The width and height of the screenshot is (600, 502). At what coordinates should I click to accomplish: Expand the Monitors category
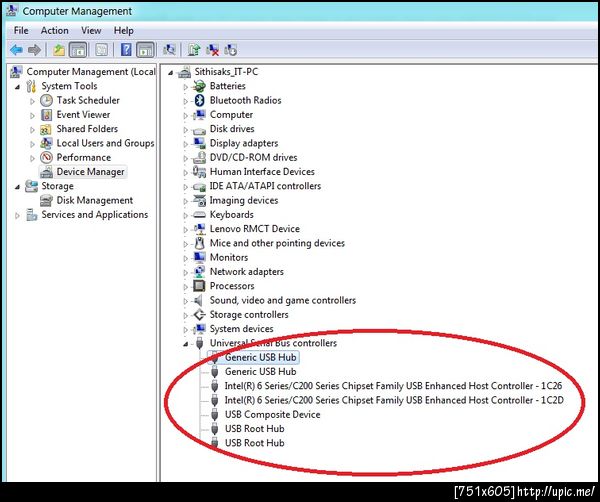[186, 258]
